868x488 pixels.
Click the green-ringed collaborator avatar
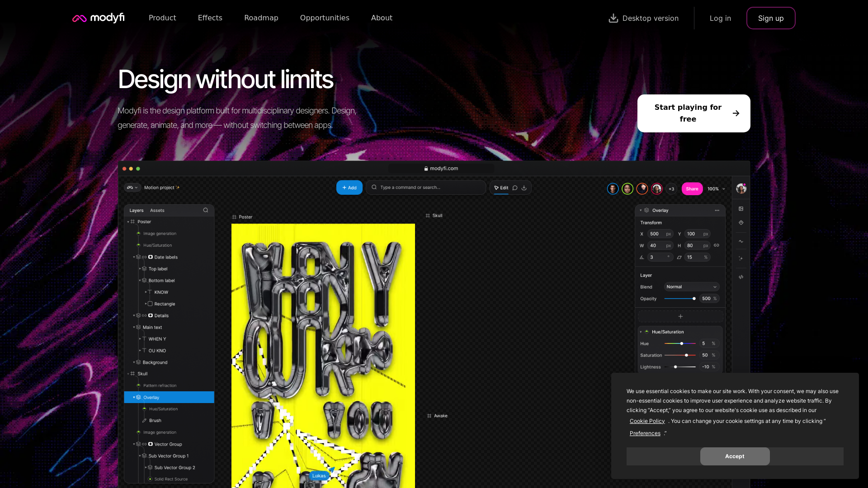[627, 189]
